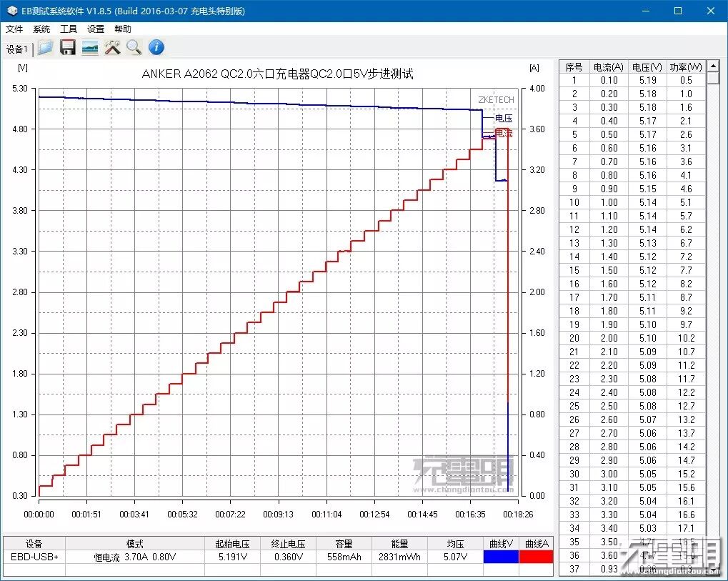Select the 设备1 device tab
This screenshot has height=581, width=728.
coord(17,49)
